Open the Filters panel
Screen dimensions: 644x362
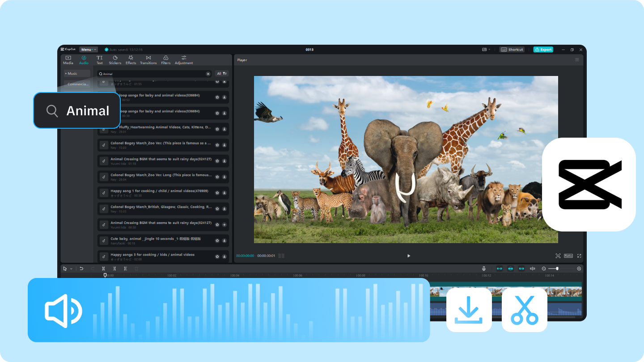165,59
